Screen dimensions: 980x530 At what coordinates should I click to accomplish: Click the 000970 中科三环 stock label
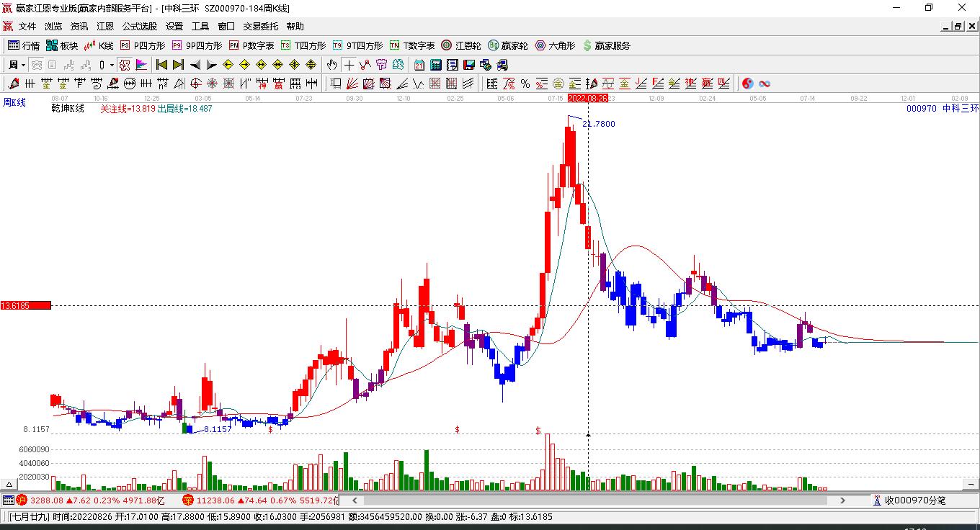click(x=943, y=109)
